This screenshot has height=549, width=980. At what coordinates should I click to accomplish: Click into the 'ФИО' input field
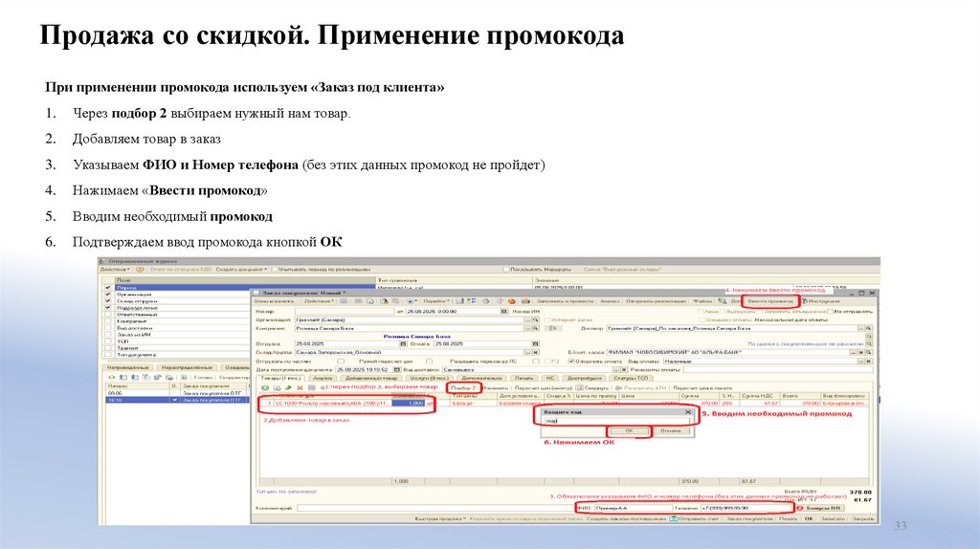click(x=634, y=508)
